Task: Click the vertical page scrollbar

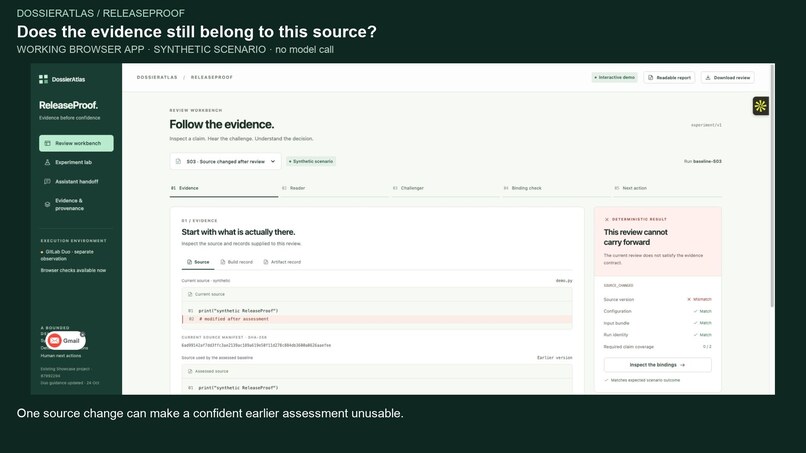Action: tap(772, 185)
